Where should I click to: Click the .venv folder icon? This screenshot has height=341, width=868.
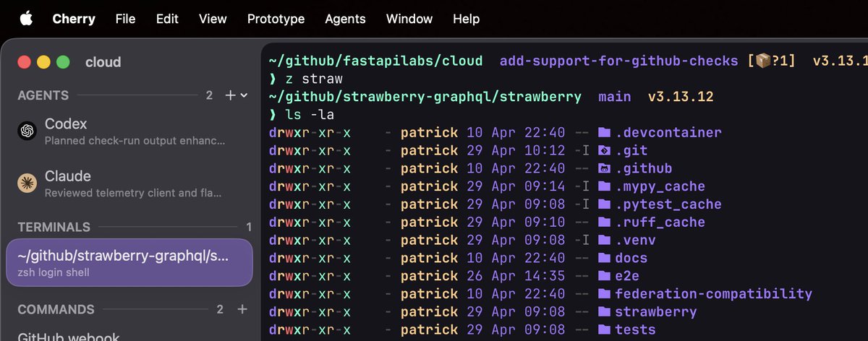[x=604, y=240]
